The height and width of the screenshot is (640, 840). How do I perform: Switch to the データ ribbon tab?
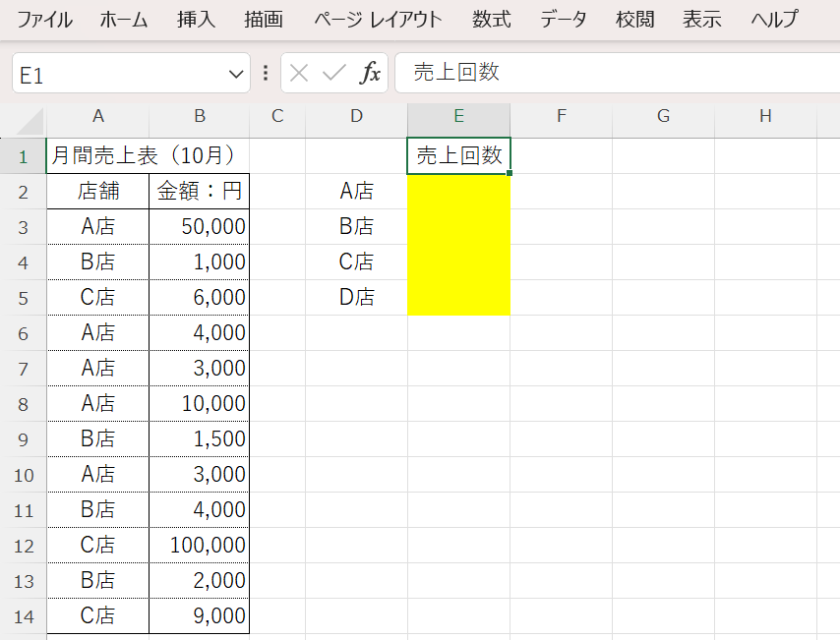pos(564,20)
